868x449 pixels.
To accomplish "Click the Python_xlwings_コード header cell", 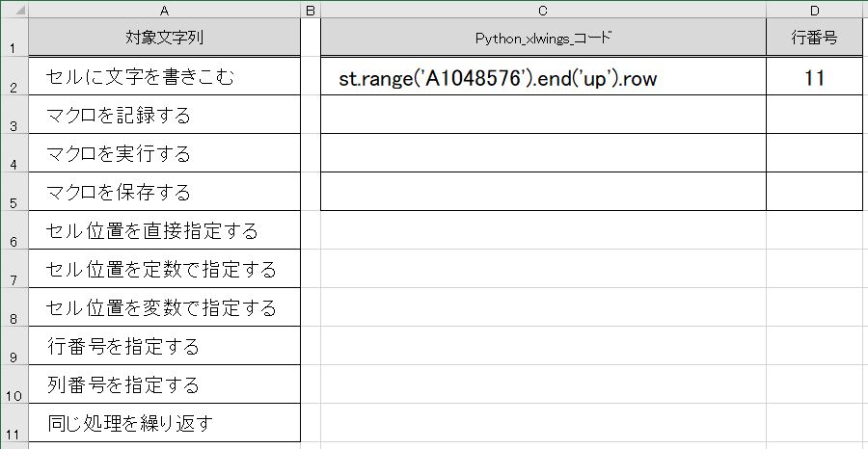I will click(x=543, y=37).
